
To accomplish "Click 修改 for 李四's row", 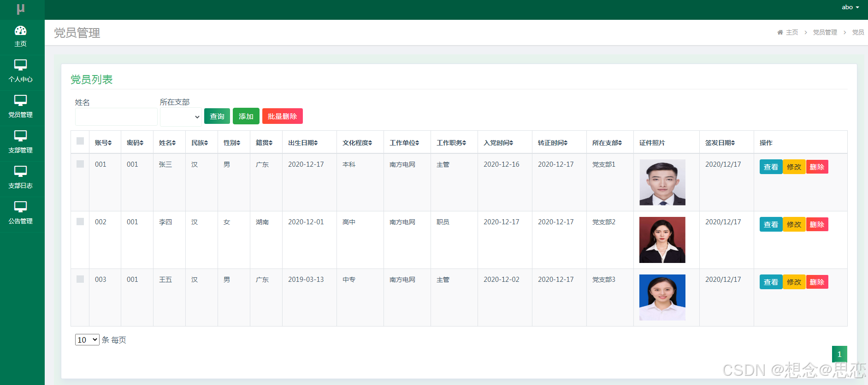I will coord(794,224).
